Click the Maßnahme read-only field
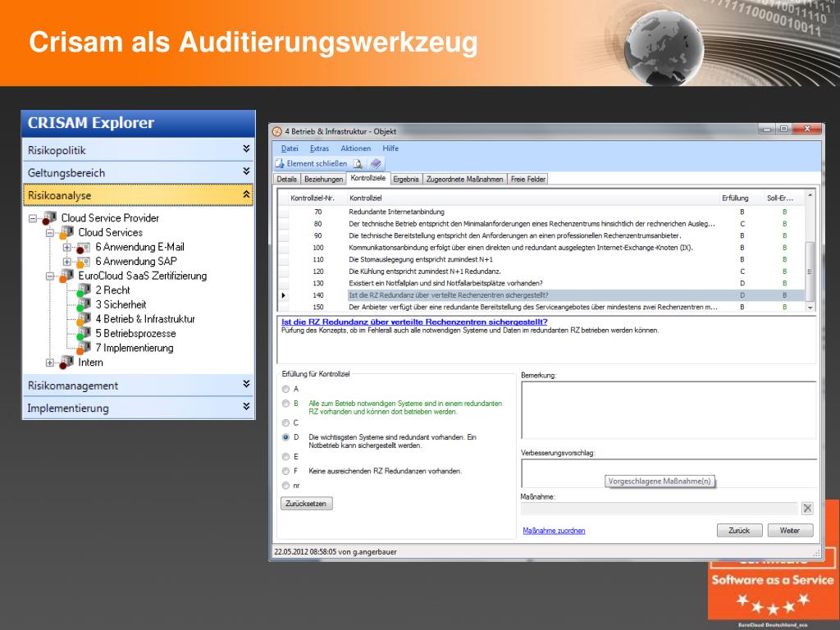 (659, 509)
